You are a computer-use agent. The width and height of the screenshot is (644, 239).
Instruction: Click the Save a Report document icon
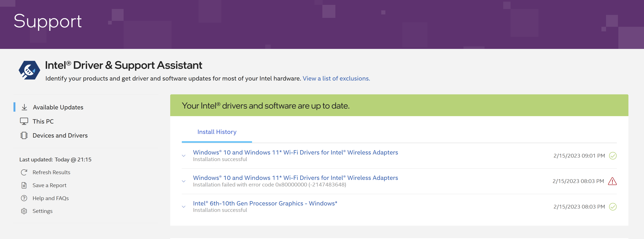[x=24, y=185]
